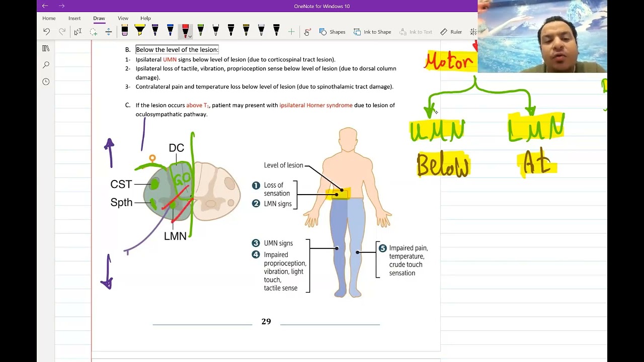Click the Draw tab

(x=99, y=18)
